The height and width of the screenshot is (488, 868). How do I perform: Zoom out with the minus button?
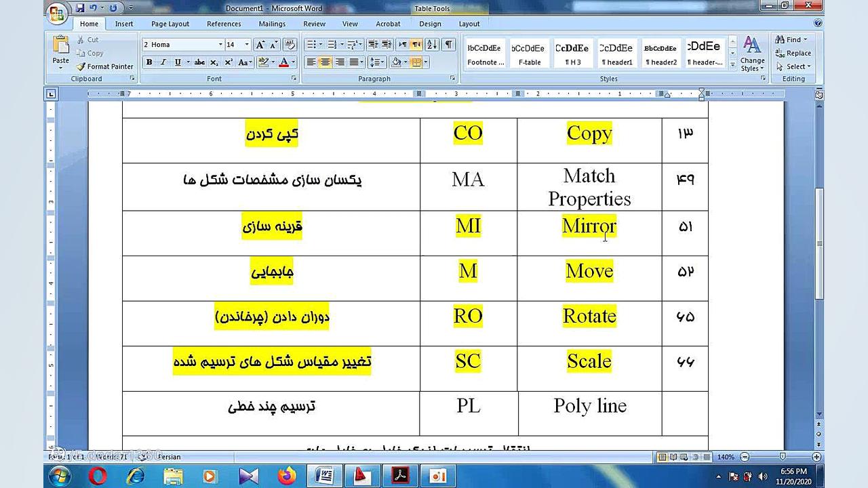click(745, 457)
